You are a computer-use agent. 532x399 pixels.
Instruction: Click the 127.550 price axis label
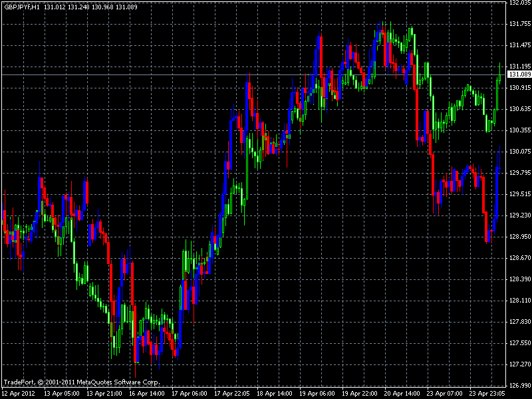coord(520,343)
